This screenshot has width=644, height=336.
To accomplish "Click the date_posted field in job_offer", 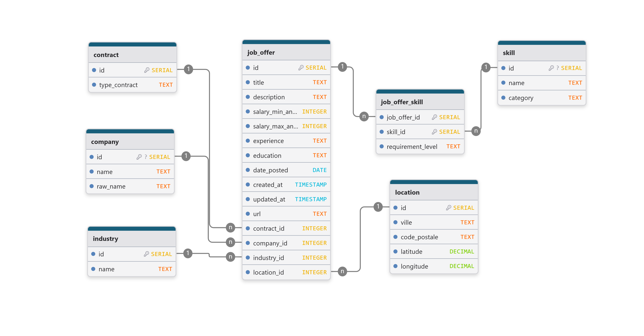I will (x=270, y=170).
